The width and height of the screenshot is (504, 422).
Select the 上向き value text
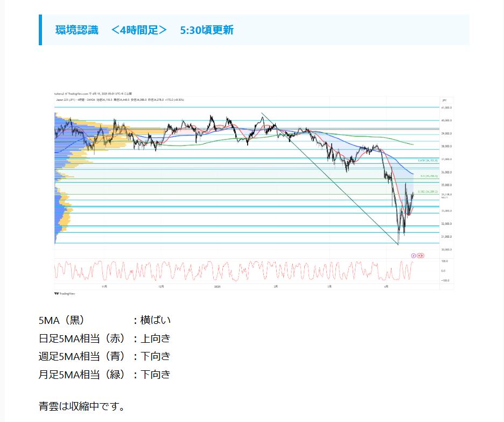(156, 338)
